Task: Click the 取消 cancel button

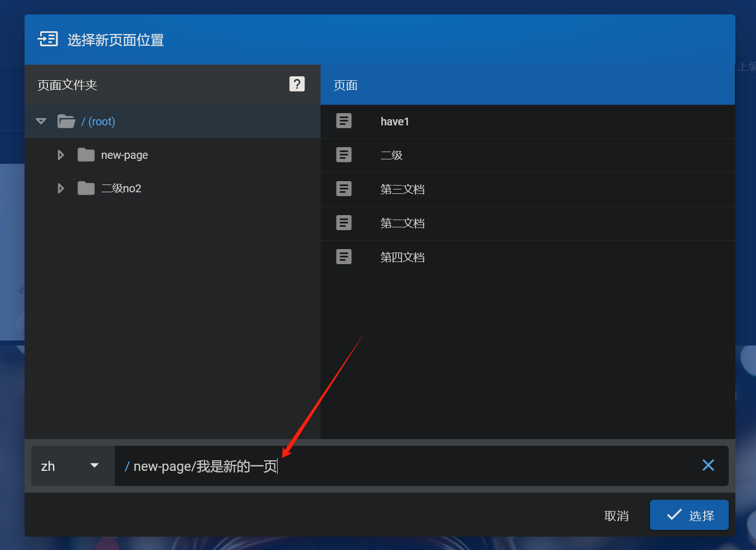Action: coord(616,516)
